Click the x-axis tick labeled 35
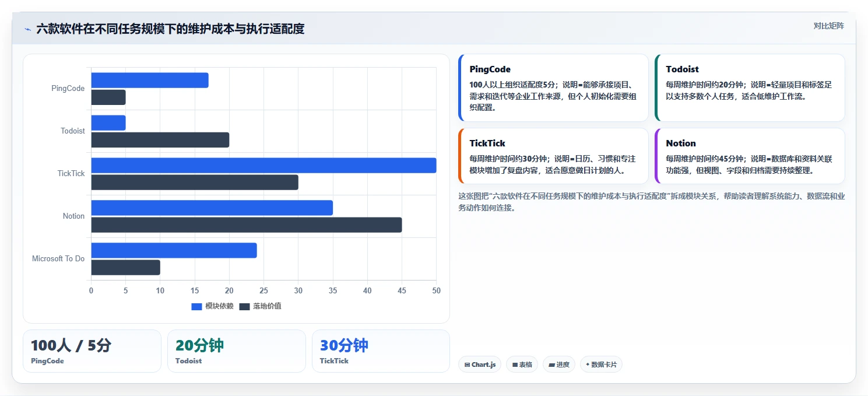Screen dimensions: 868x396 (333, 290)
